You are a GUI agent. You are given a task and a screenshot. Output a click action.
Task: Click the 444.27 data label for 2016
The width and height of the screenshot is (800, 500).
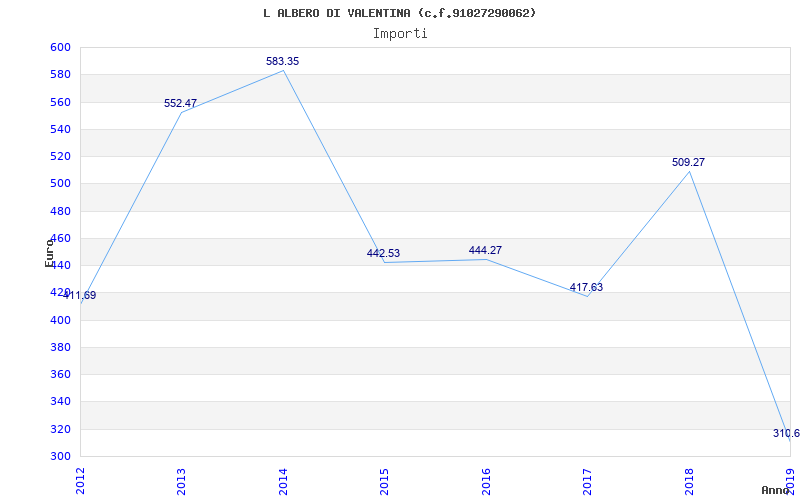[485, 251]
